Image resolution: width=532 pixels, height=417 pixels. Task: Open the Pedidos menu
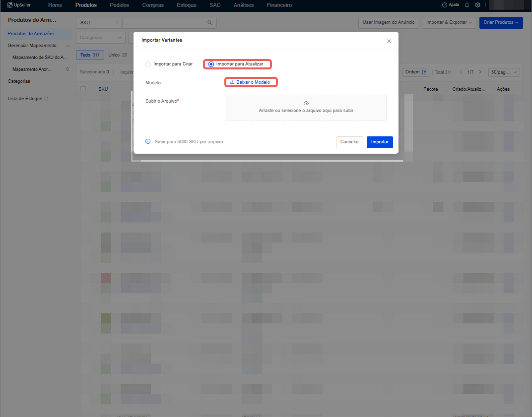point(120,5)
